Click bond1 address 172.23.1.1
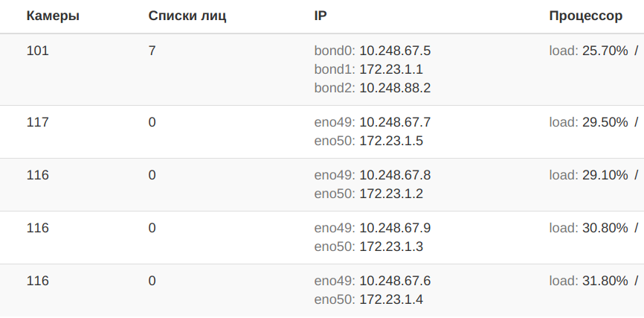 [x=391, y=69]
